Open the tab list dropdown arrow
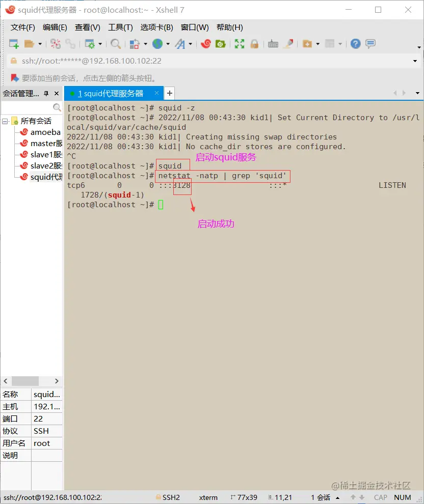Viewport: 424px width, 504px height. (x=417, y=93)
